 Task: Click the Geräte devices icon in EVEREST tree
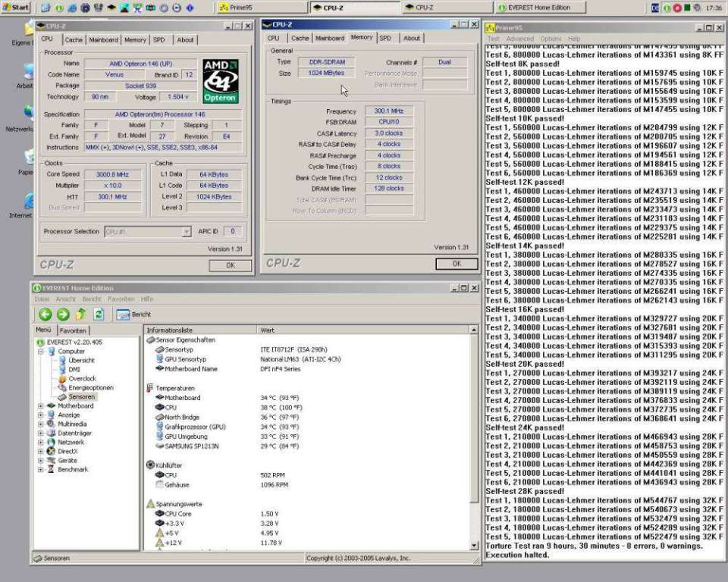(x=51, y=461)
